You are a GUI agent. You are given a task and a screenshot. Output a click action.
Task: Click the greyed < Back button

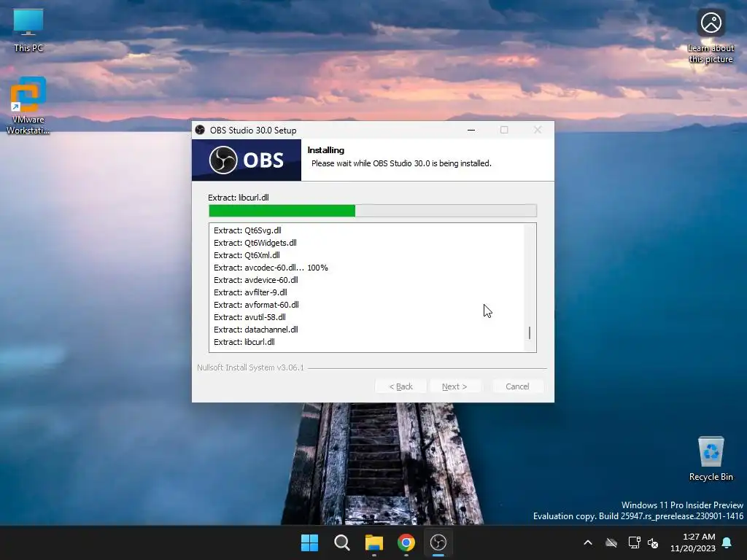point(400,386)
